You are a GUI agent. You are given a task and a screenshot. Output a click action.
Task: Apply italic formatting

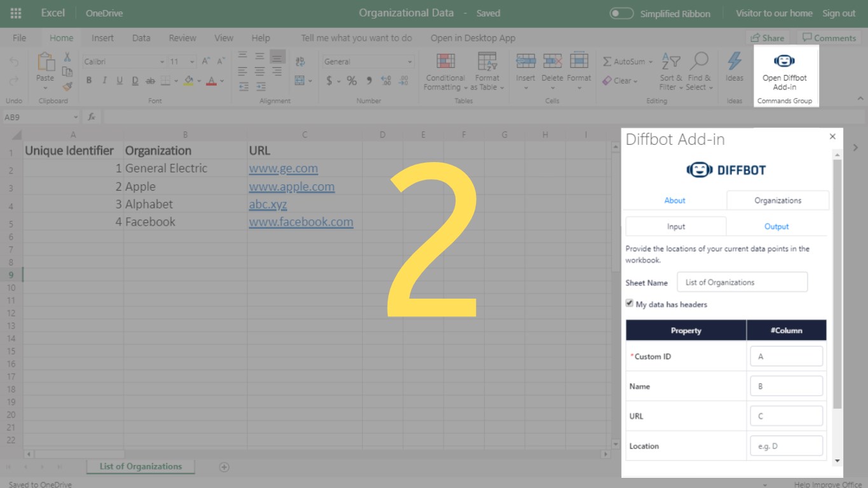point(104,81)
